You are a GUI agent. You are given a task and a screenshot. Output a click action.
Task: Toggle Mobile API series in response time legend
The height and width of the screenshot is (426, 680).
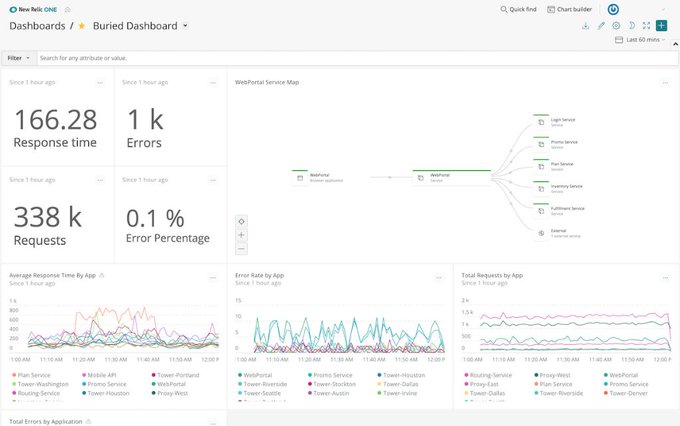[x=99, y=375]
